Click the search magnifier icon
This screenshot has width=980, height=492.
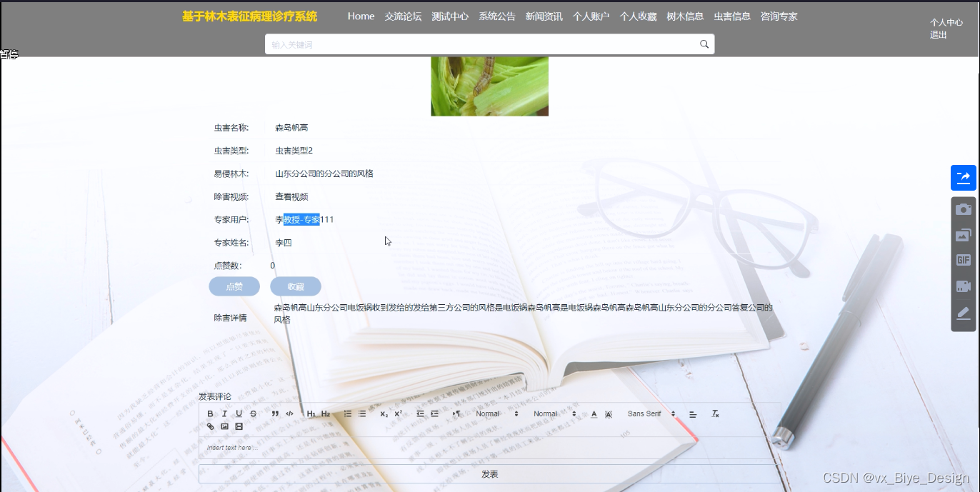coord(704,44)
